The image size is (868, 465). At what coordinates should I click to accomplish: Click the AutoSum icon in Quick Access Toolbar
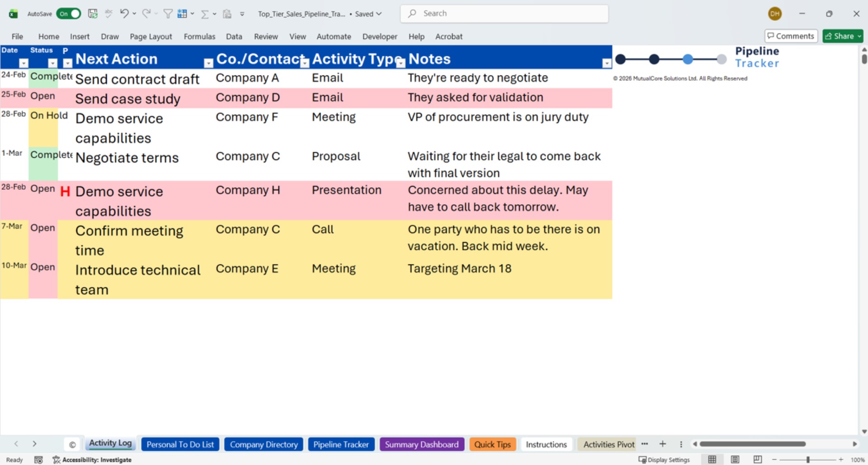[205, 14]
